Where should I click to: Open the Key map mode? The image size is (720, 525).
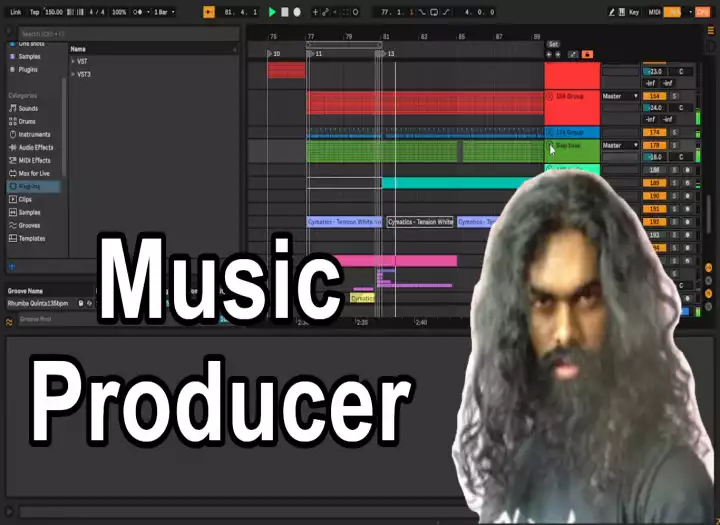[634, 12]
